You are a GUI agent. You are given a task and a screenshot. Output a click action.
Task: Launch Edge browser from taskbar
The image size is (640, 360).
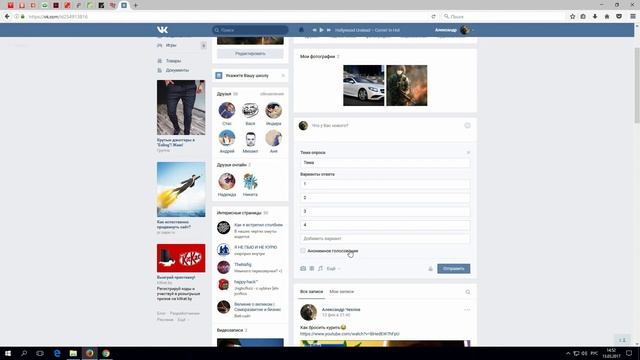(57, 353)
